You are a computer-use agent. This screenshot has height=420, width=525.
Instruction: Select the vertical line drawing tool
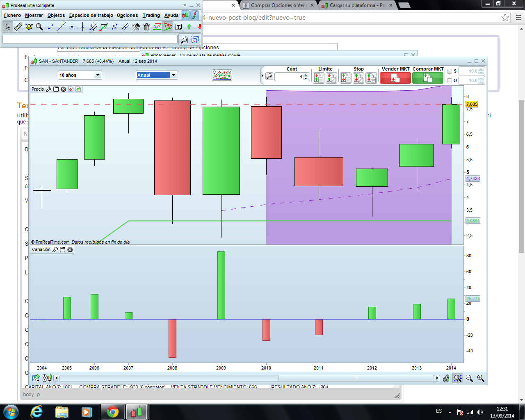pyautogui.click(x=82, y=27)
